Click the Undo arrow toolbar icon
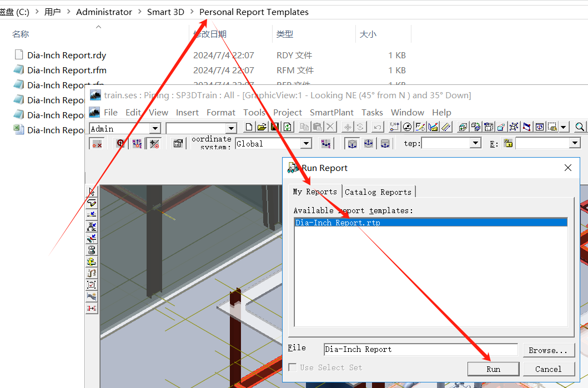 [377, 127]
